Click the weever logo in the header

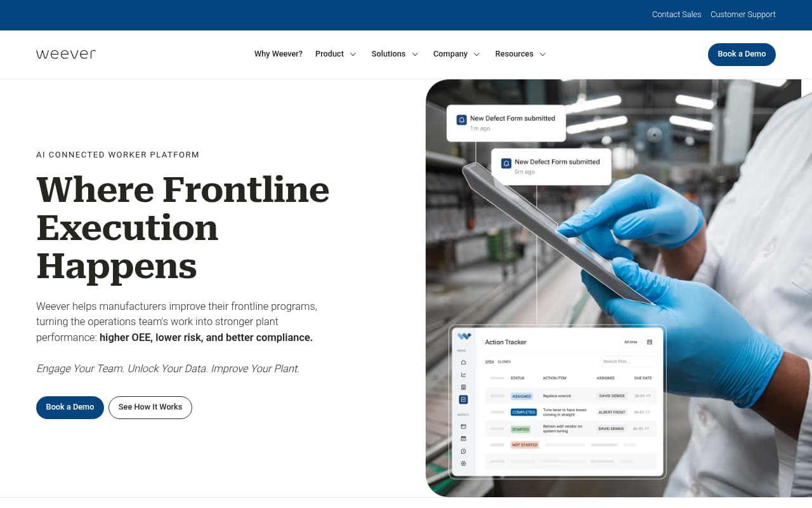point(66,54)
